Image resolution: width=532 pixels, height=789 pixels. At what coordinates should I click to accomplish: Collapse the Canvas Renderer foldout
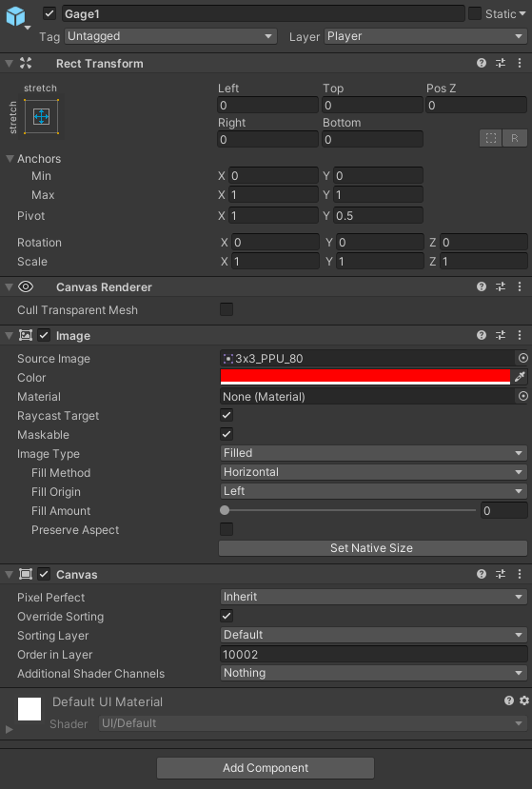click(9, 286)
